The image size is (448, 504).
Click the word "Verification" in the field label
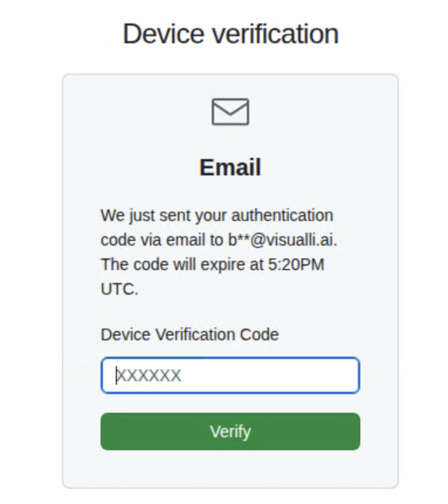(195, 335)
